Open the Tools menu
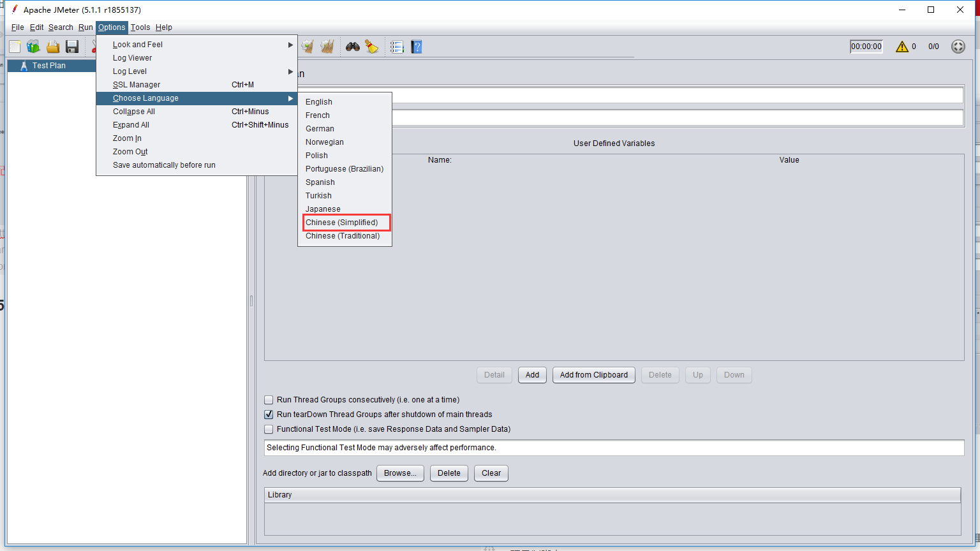Screen dimensions: 980x551 pos(140,27)
